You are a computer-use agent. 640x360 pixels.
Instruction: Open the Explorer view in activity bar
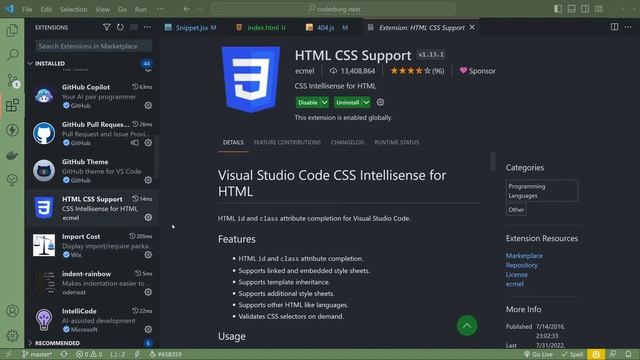[12, 31]
